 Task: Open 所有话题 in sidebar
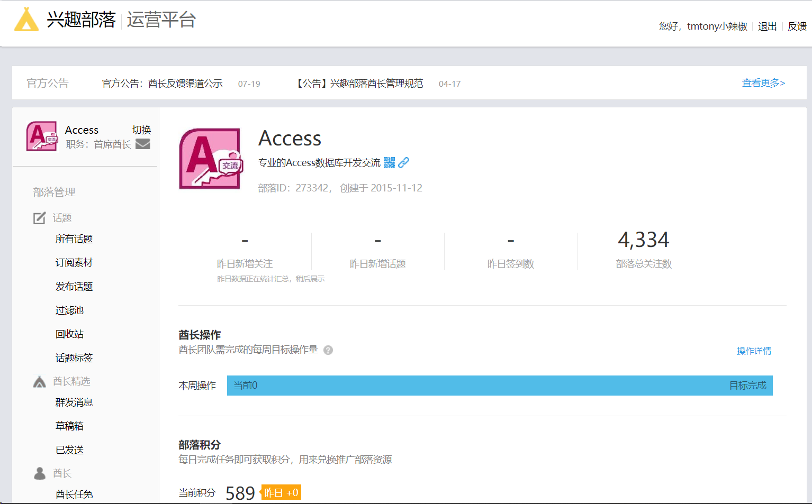(x=74, y=239)
